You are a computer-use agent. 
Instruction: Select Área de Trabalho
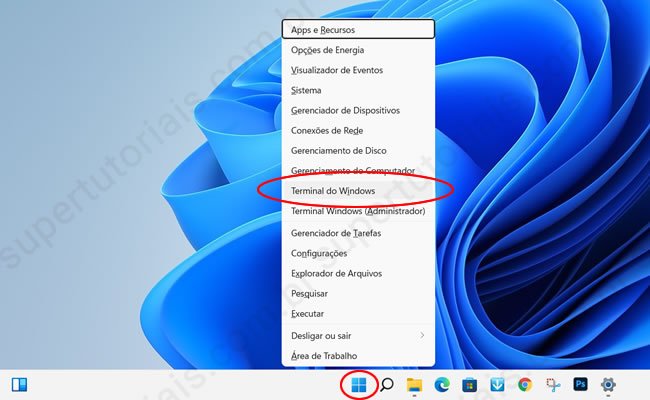(x=358, y=356)
